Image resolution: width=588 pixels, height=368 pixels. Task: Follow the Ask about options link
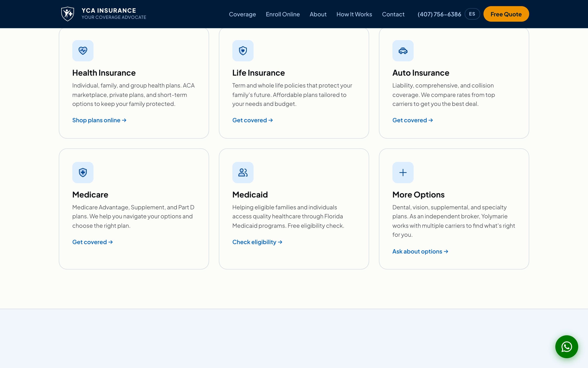[420, 251]
